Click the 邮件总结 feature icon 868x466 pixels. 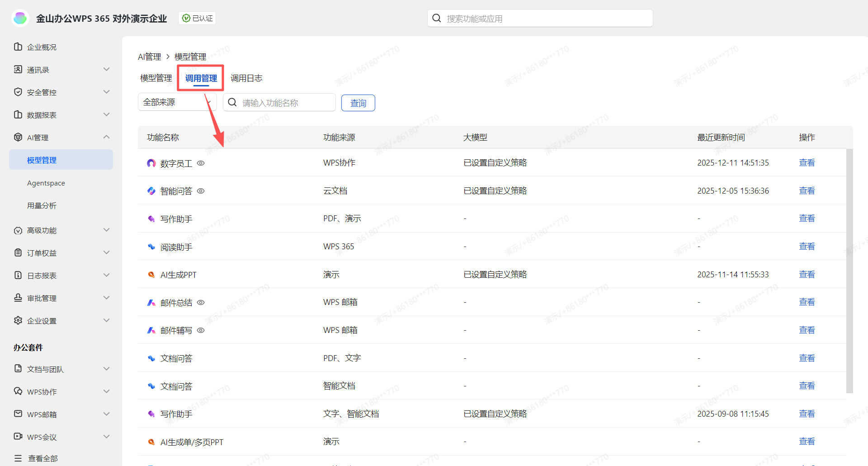click(151, 302)
